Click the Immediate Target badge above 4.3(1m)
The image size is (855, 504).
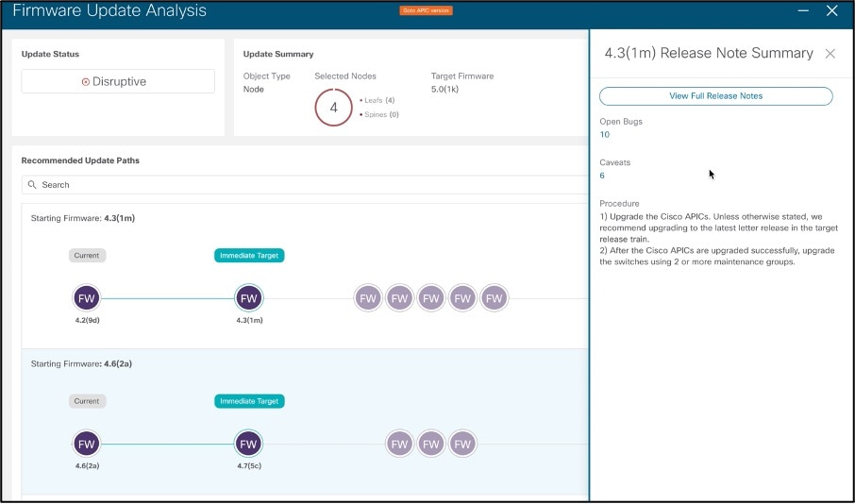click(x=249, y=255)
